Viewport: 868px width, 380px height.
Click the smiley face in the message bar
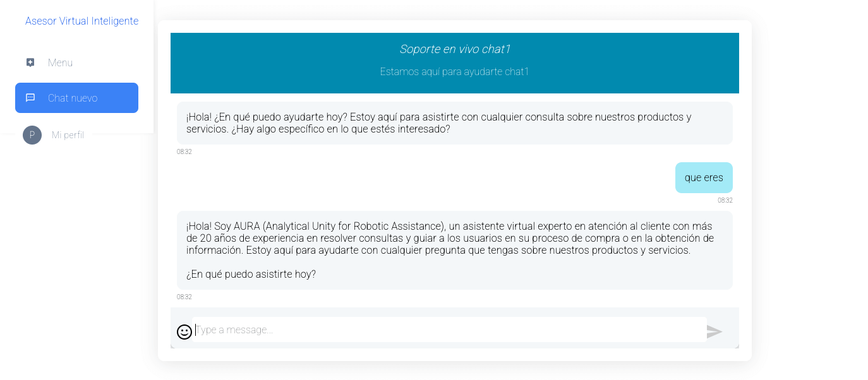click(x=184, y=331)
